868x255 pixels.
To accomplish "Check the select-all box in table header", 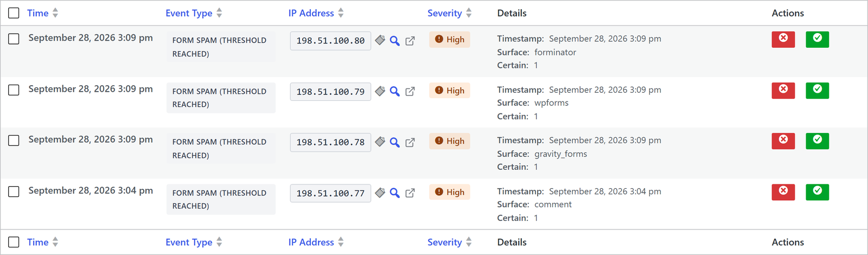I will (14, 13).
